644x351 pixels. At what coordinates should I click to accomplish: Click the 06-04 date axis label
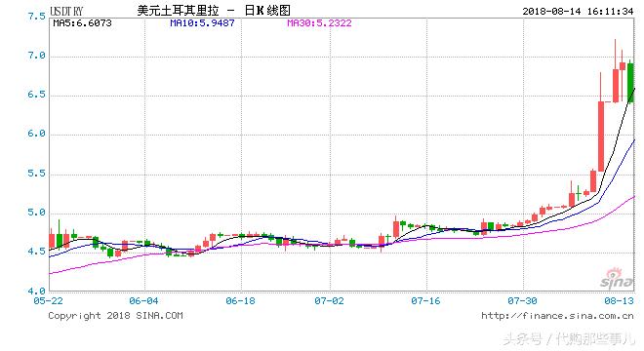pyautogui.click(x=143, y=301)
